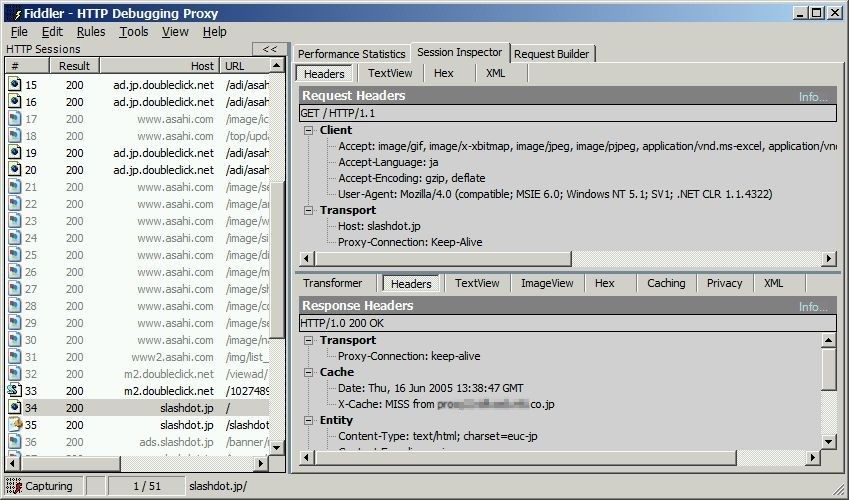Switch to the Request Builder tab
The image size is (849, 500).
click(x=552, y=54)
